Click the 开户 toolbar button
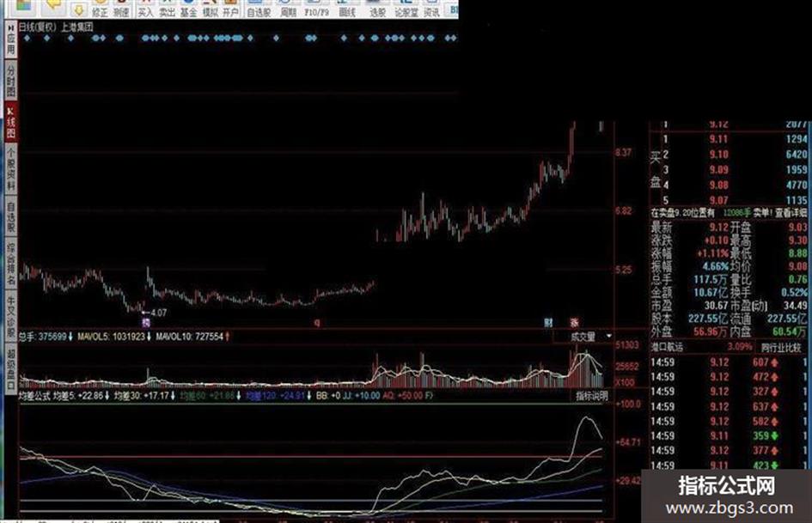This screenshot has height=523, width=812. (230, 9)
